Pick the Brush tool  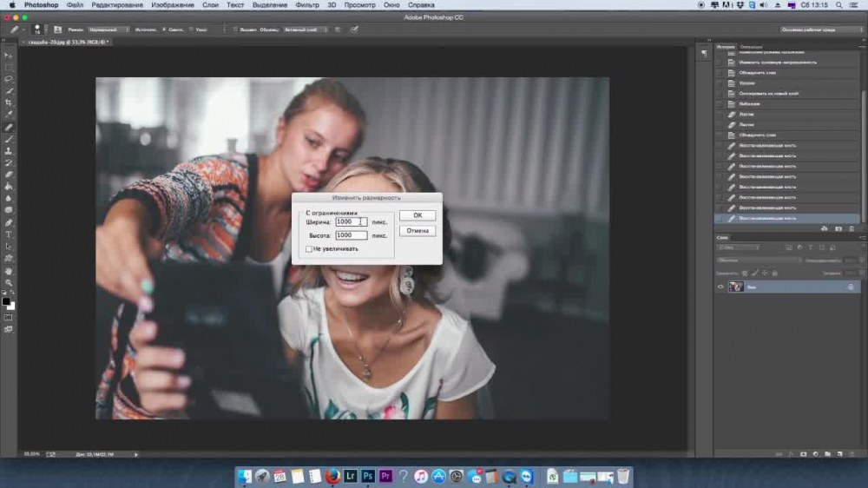tap(10, 139)
